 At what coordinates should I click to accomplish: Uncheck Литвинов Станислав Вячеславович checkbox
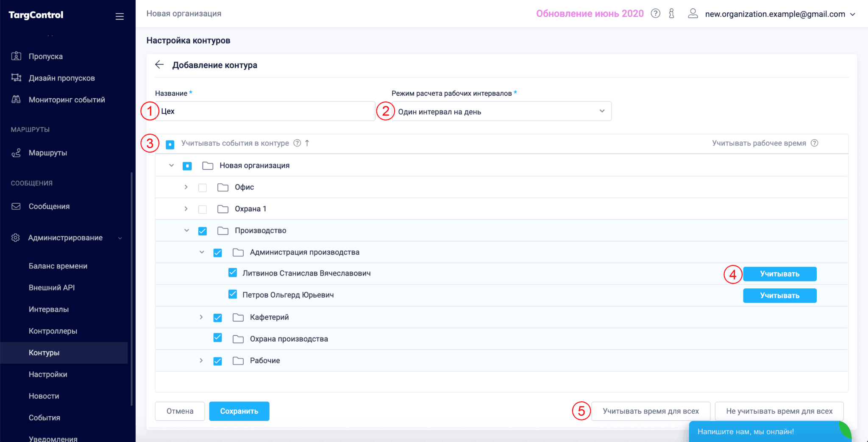[x=233, y=273]
